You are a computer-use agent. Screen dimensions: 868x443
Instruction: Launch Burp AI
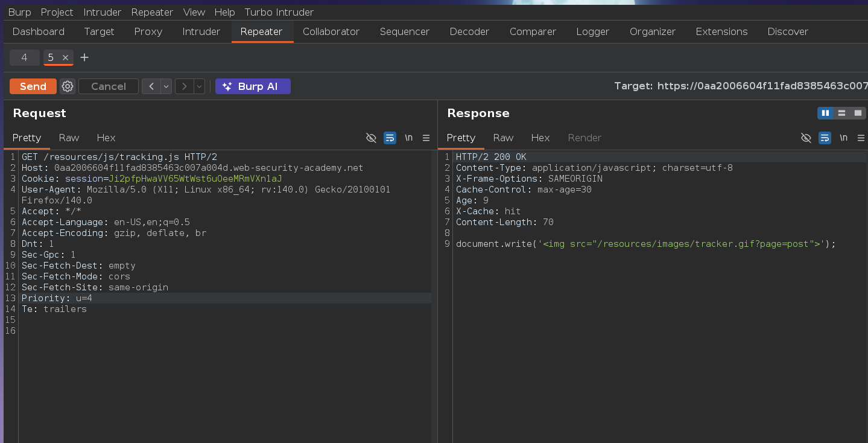(253, 86)
